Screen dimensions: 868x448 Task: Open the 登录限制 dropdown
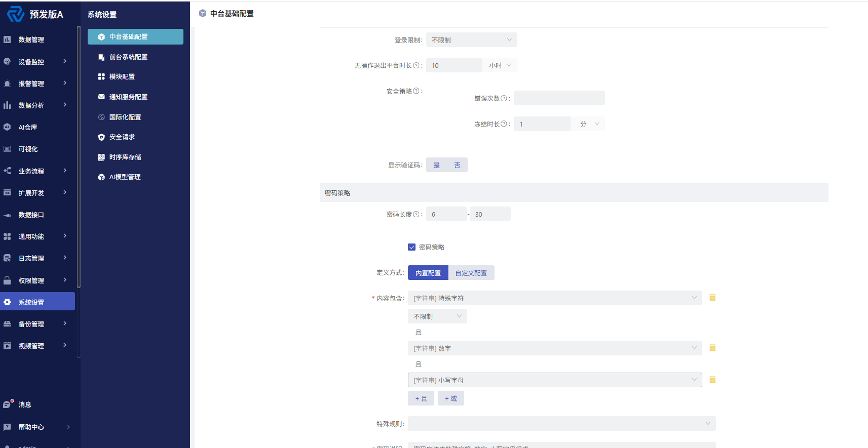click(472, 40)
